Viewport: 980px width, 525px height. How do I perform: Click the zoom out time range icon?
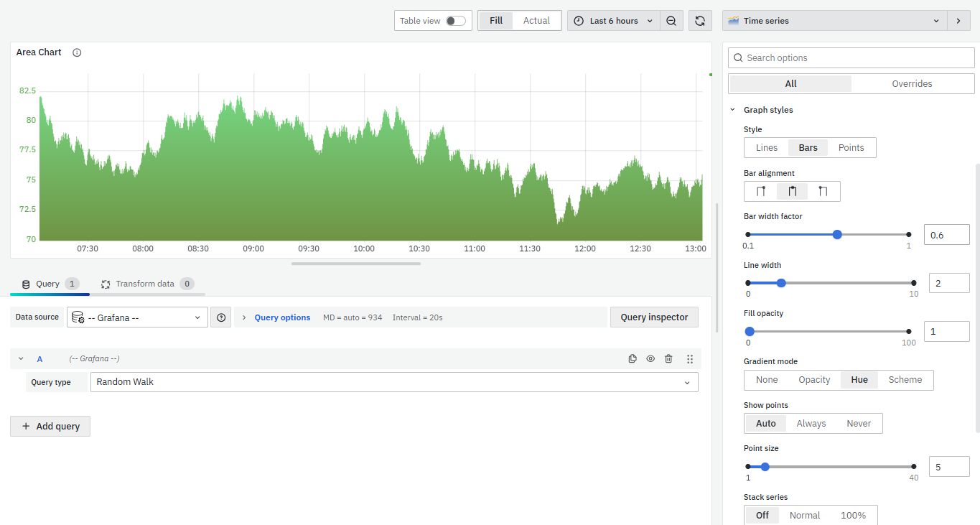[x=671, y=21]
